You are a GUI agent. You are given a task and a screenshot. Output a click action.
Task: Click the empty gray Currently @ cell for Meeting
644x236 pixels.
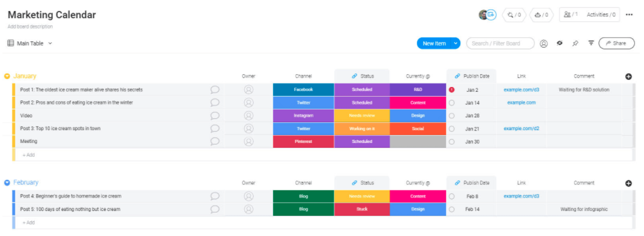pyautogui.click(x=418, y=141)
